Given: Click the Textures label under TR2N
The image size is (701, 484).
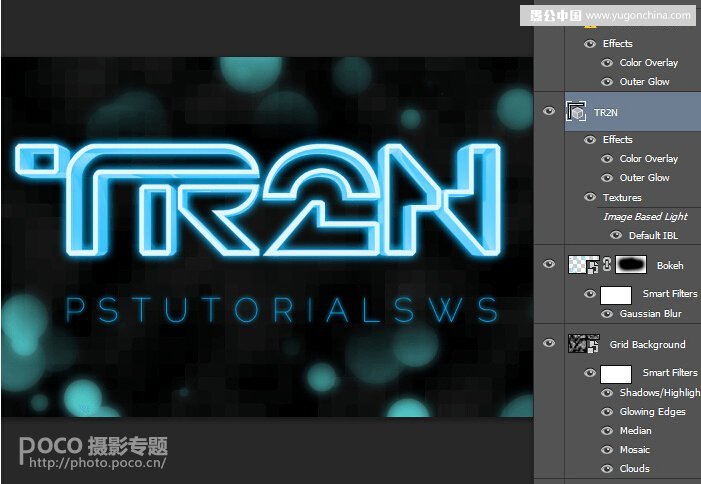Looking at the screenshot, I should pos(622,198).
